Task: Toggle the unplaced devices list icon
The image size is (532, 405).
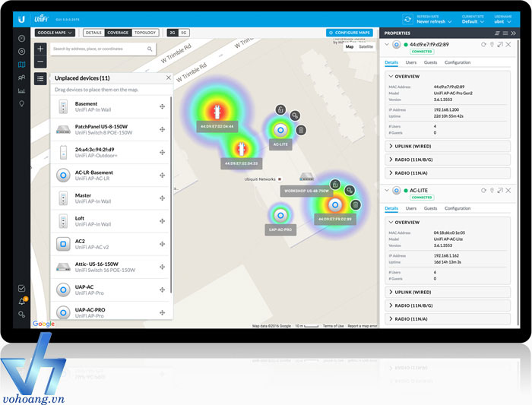Action: 40,79
